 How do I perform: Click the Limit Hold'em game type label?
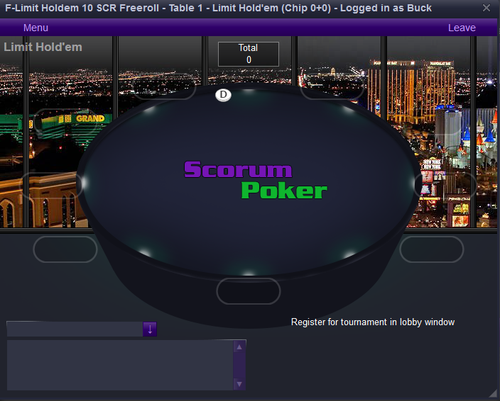pyautogui.click(x=43, y=47)
